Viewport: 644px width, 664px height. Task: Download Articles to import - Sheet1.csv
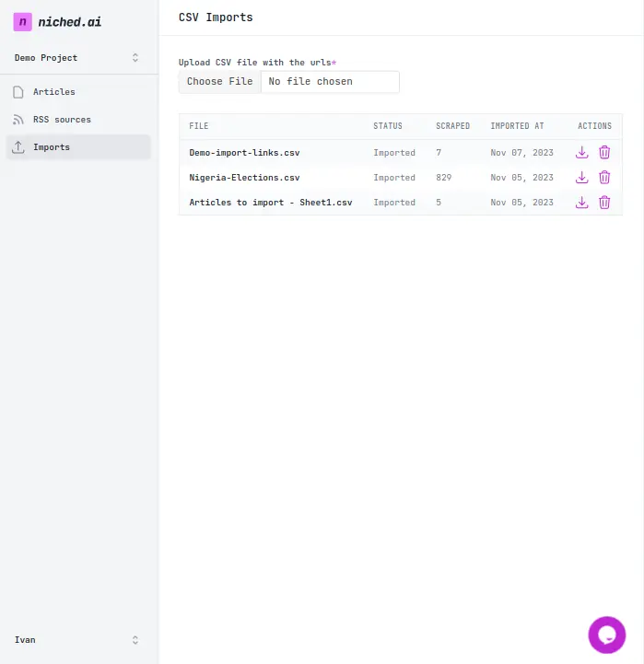click(x=581, y=202)
